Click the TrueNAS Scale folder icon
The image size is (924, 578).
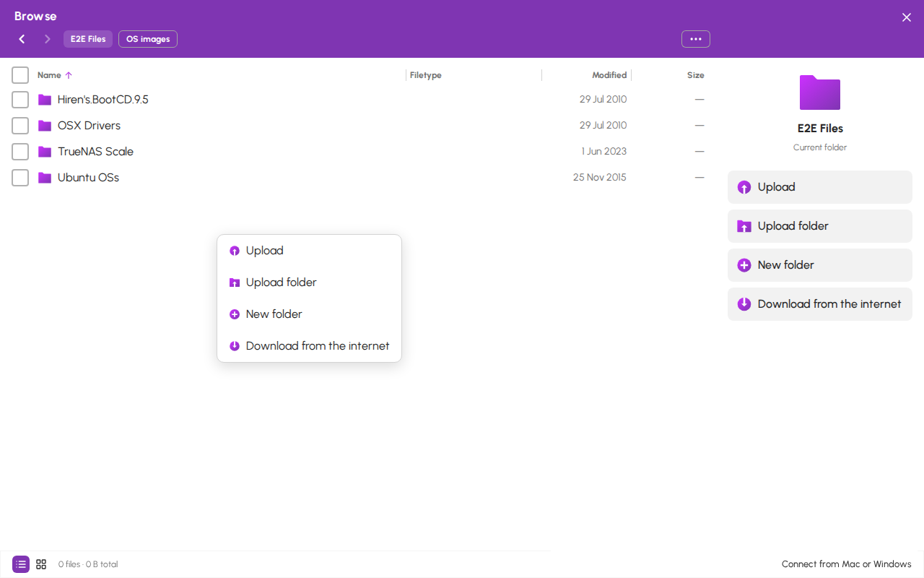[x=45, y=152]
